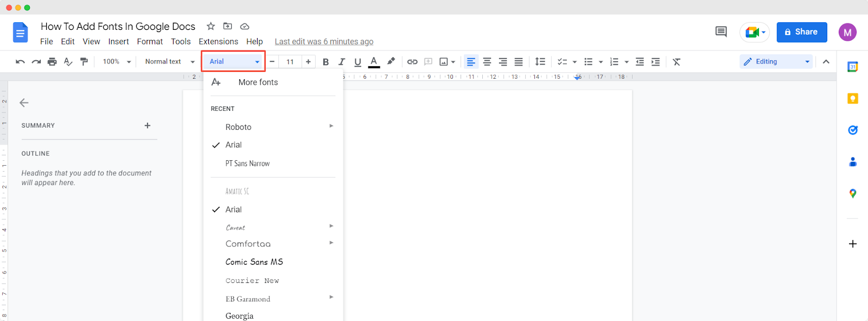Viewport: 868px width, 321px height.
Task: Open the Bulleted list dropdown arrow
Action: (x=601, y=62)
